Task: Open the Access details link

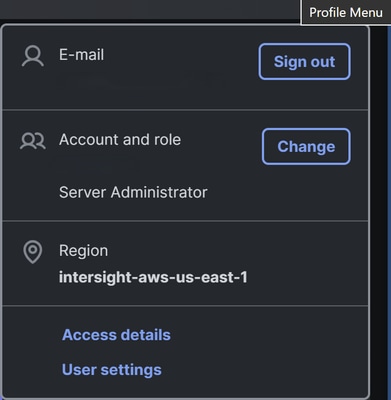Action: 116,335
